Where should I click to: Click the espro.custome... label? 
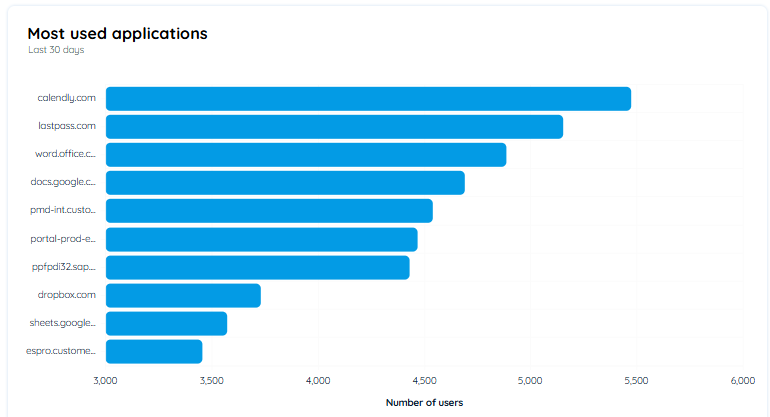coord(61,351)
